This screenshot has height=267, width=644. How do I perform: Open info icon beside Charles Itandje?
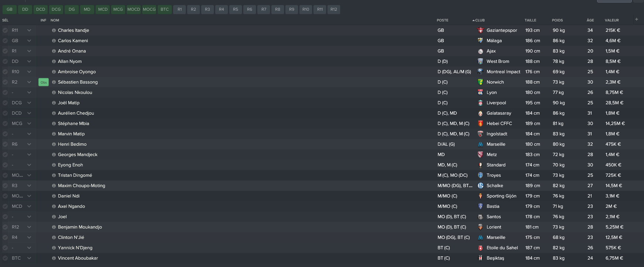pos(54,30)
